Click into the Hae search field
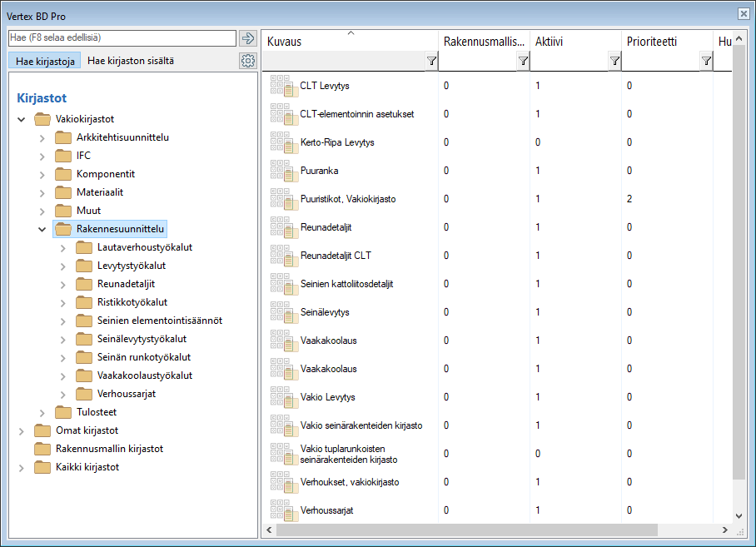The height and width of the screenshot is (547, 756). [122, 38]
